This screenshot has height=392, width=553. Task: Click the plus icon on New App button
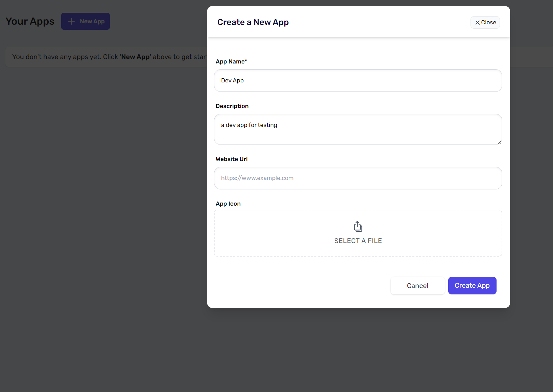[x=71, y=21]
